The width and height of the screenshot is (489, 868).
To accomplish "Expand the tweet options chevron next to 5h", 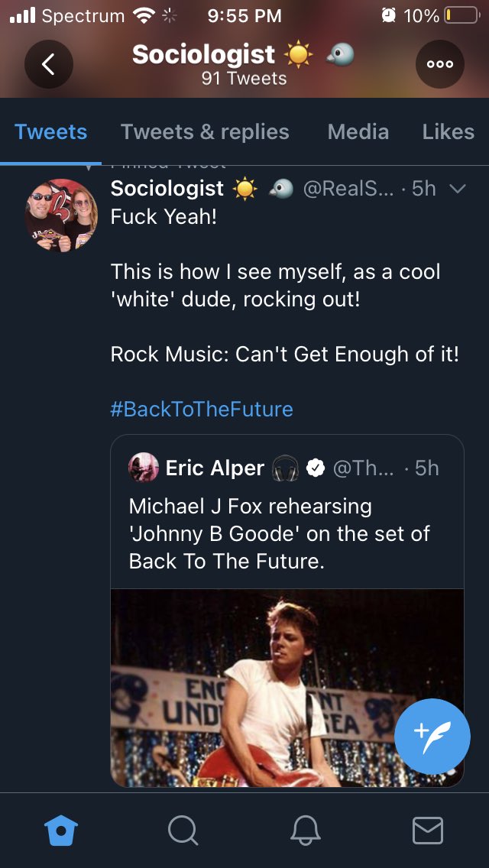I will click(457, 189).
